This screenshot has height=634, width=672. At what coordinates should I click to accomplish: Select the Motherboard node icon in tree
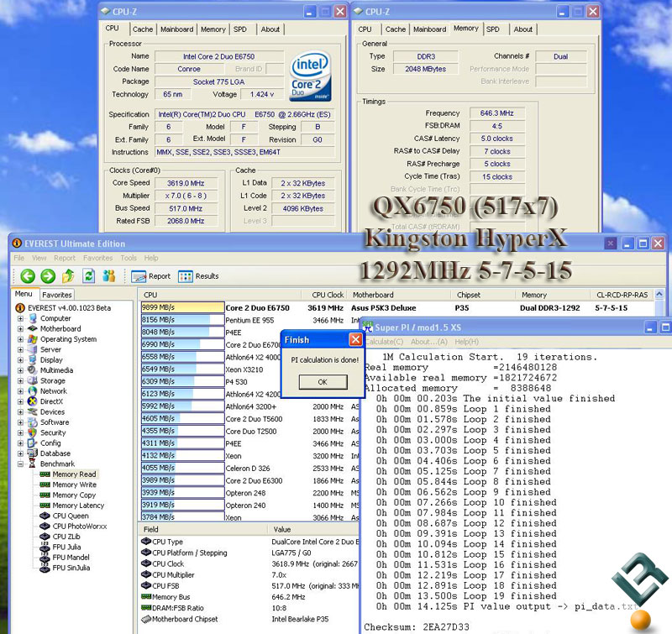point(33,328)
